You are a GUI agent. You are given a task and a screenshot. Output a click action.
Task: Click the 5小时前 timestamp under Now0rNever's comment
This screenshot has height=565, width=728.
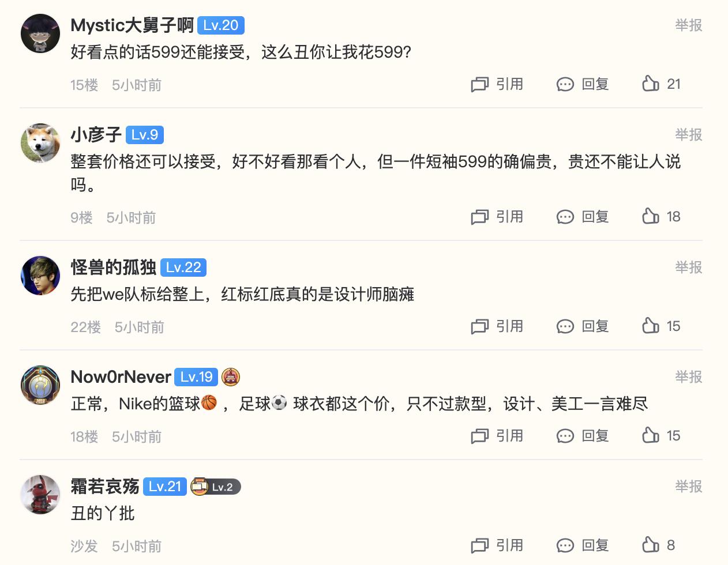click(137, 436)
